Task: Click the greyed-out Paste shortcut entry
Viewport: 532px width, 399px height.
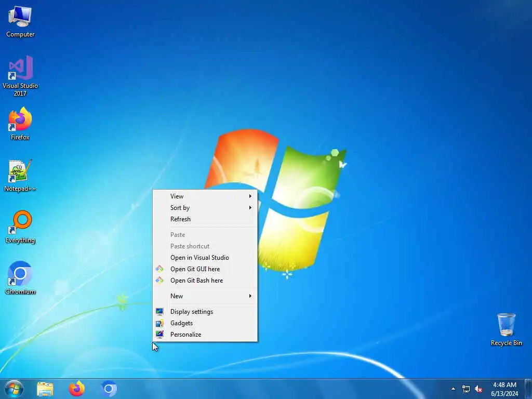Action: coord(205,246)
